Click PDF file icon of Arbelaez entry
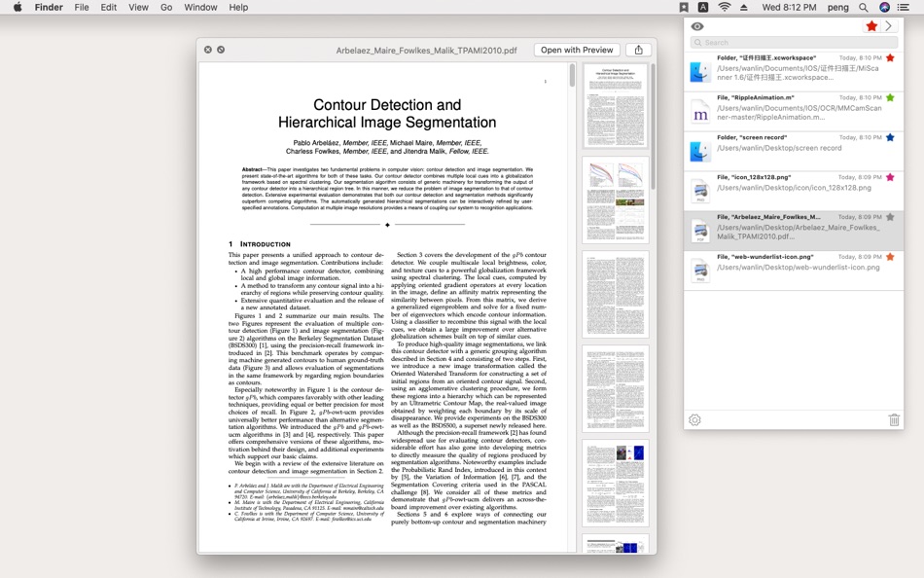Image resolution: width=924 pixels, height=578 pixels. click(x=700, y=231)
